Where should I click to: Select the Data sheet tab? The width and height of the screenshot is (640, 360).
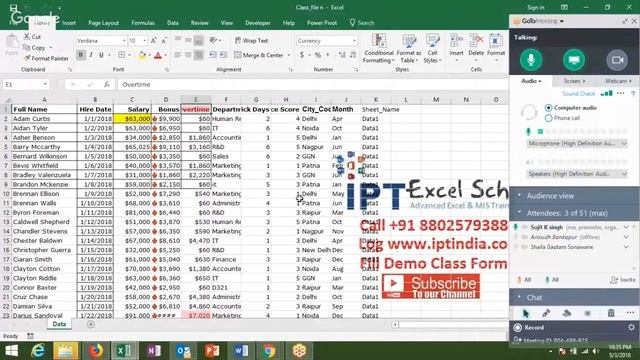59,324
